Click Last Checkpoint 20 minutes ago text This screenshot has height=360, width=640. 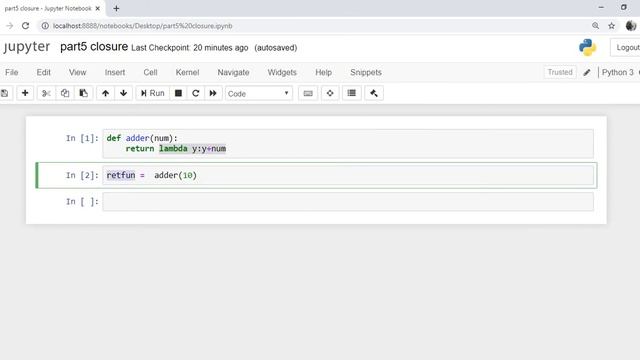point(190,48)
